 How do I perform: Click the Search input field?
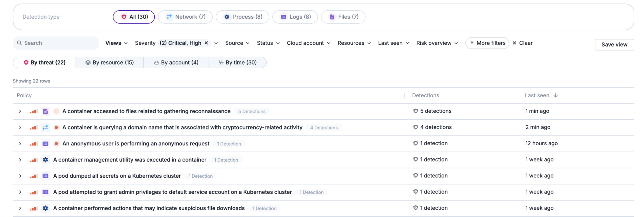(57, 43)
